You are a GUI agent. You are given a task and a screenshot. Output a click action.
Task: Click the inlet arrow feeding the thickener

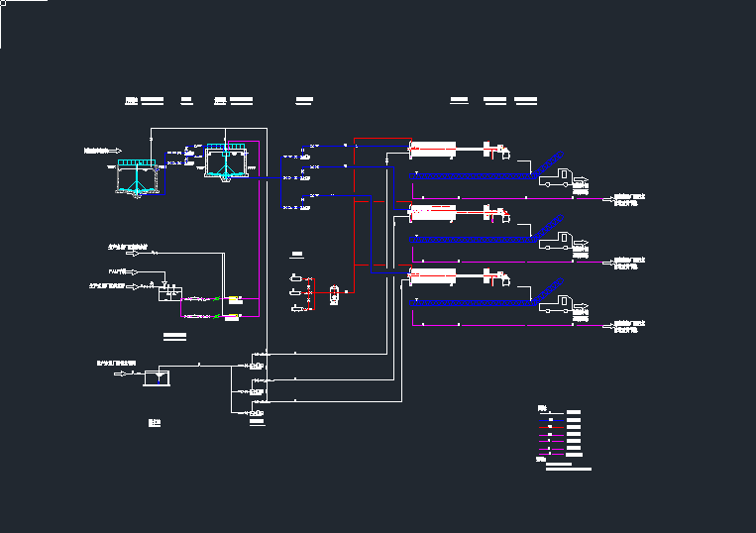pos(115,151)
